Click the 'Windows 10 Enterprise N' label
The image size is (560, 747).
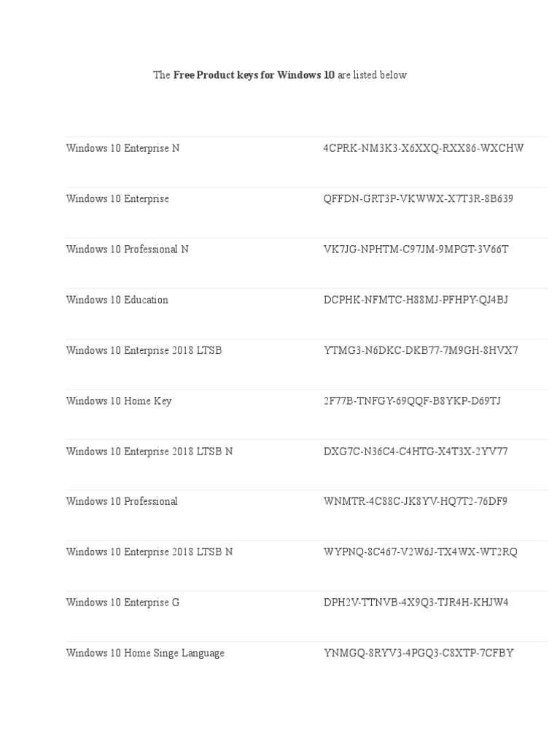coord(122,148)
